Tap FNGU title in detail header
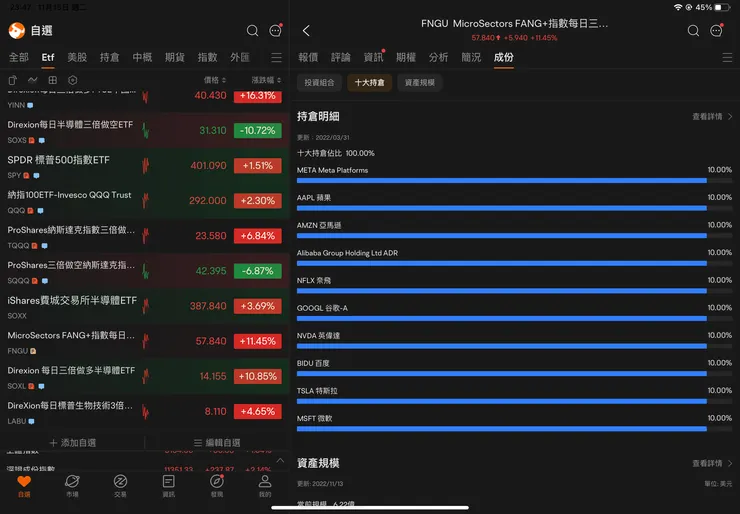The image size is (740, 514). coord(514,24)
